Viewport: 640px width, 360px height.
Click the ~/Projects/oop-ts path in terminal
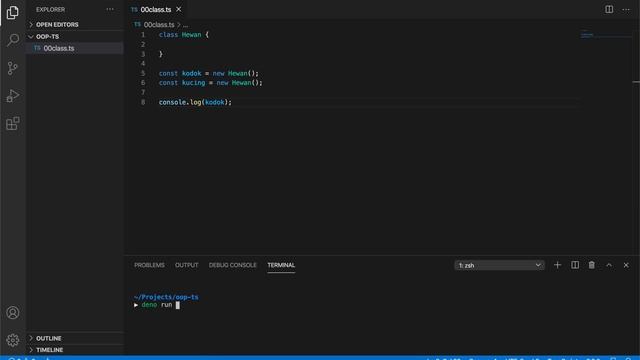[x=166, y=297]
